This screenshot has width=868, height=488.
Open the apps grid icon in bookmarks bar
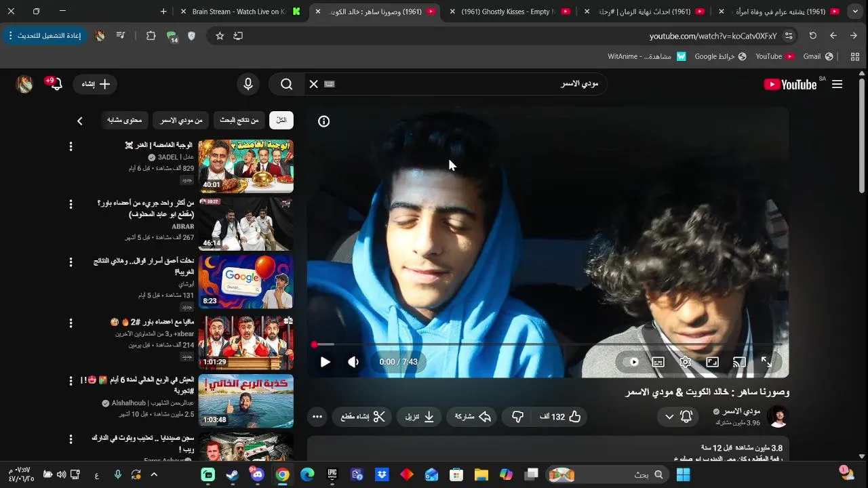[854, 56]
